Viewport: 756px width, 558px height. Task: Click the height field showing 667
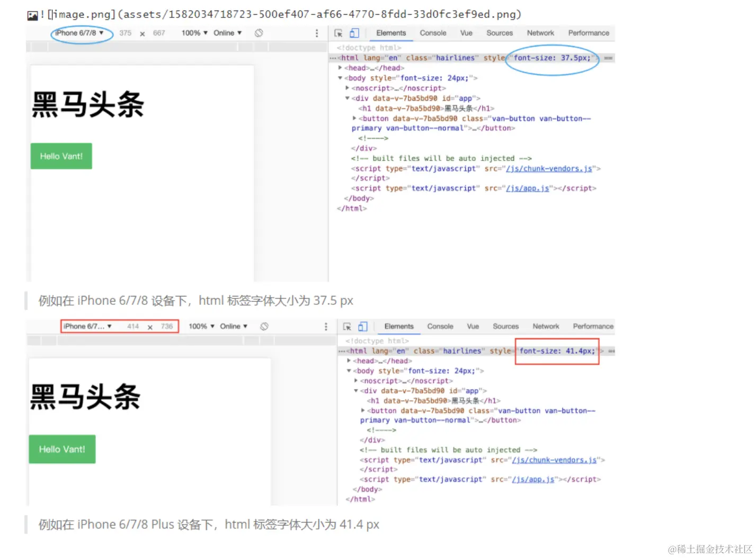click(159, 33)
